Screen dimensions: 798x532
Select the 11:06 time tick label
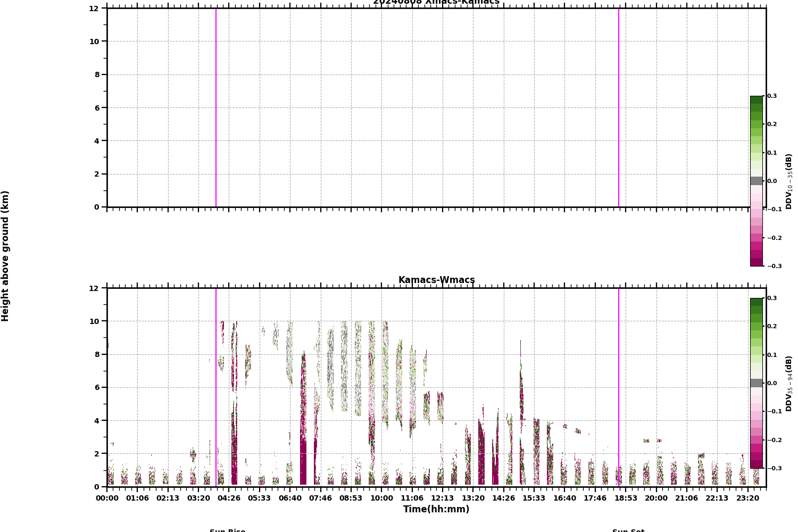point(412,498)
